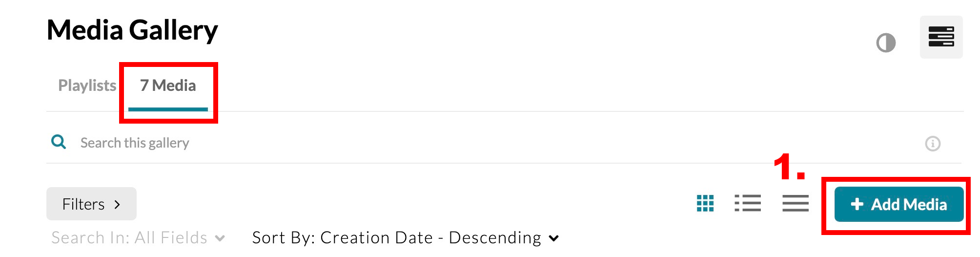
Task: Switch to grid view
Action: [705, 203]
